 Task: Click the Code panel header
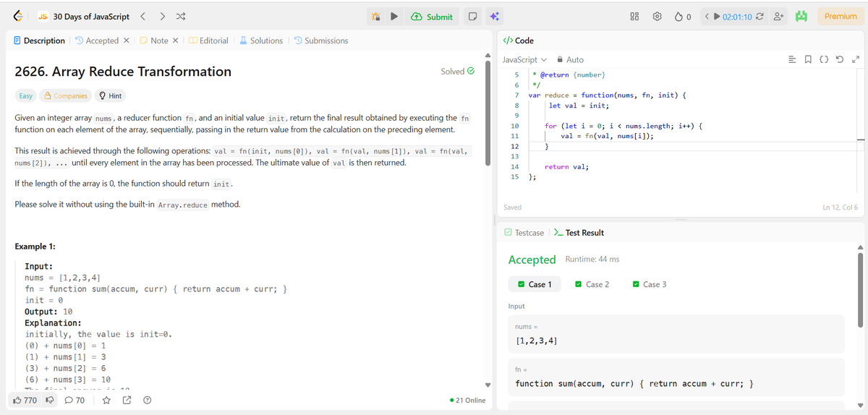tap(518, 40)
